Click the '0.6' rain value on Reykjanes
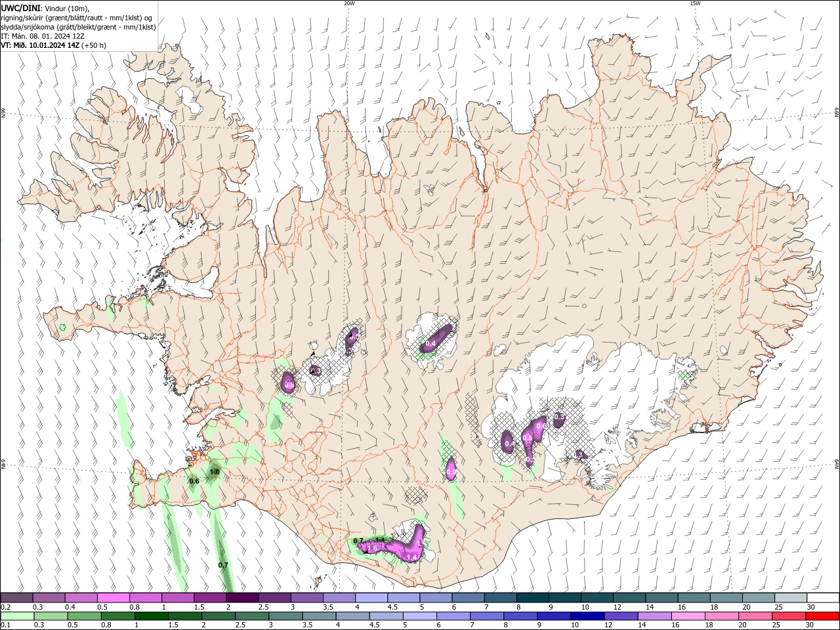This screenshot has width=840, height=630. [194, 482]
